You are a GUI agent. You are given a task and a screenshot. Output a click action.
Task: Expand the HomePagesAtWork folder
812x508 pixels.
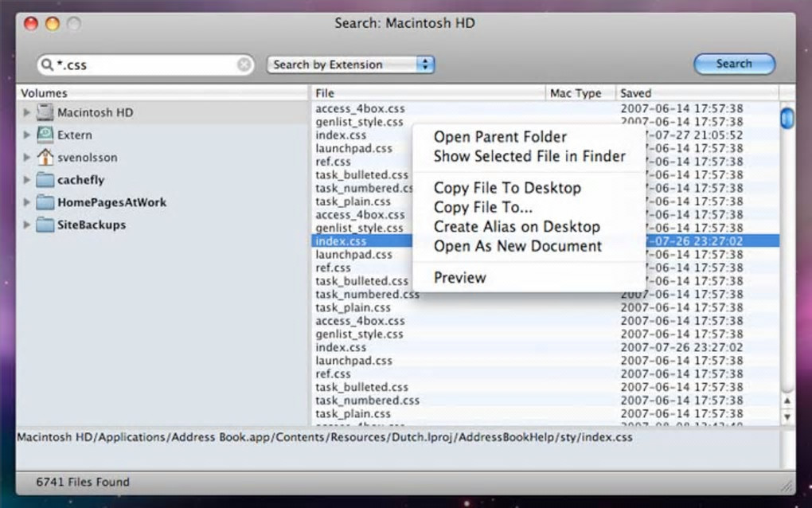(26, 202)
